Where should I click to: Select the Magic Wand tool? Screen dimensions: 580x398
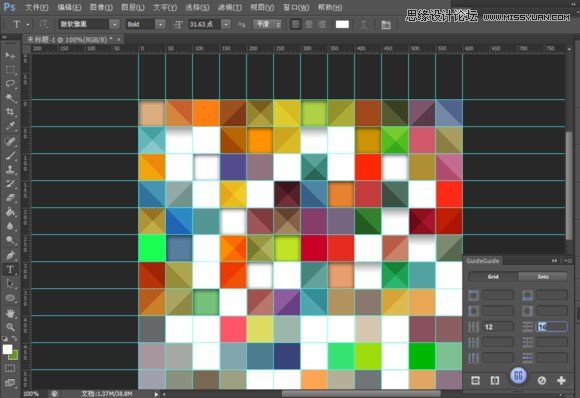(x=10, y=98)
